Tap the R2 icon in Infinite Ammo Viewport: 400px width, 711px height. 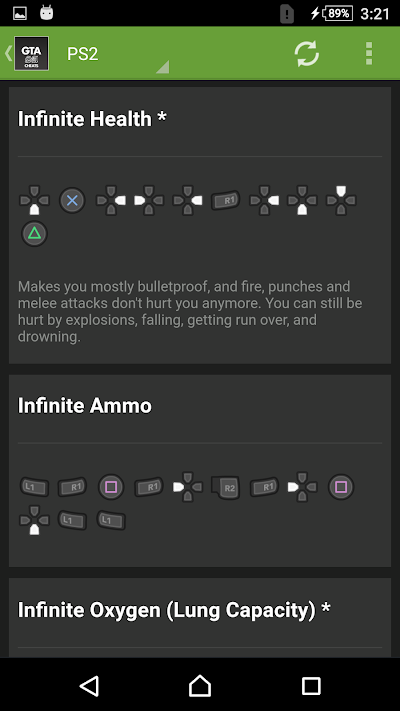pyautogui.click(x=225, y=487)
